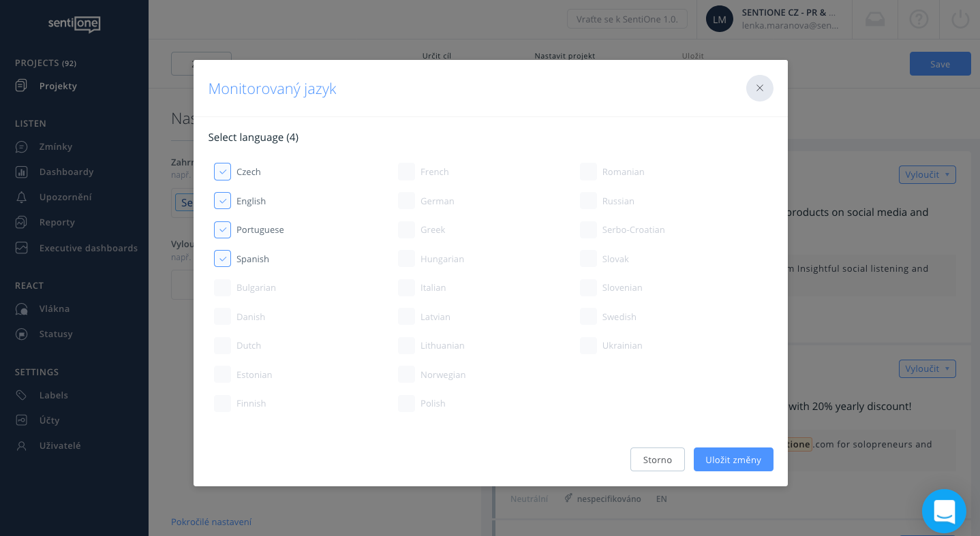Click the power logout icon
Viewport: 980px width, 536px height.
click(x=960, y=19)
